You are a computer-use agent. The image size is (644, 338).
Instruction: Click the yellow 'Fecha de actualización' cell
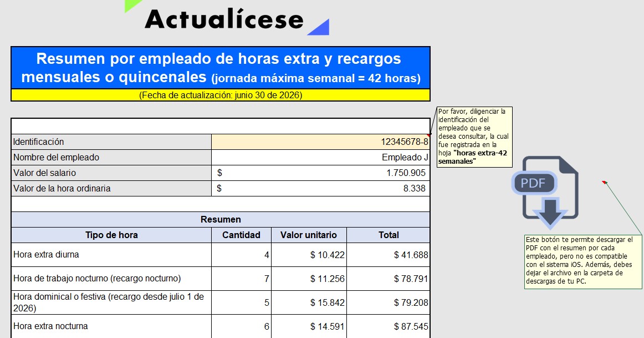click(x=221, y=95)
